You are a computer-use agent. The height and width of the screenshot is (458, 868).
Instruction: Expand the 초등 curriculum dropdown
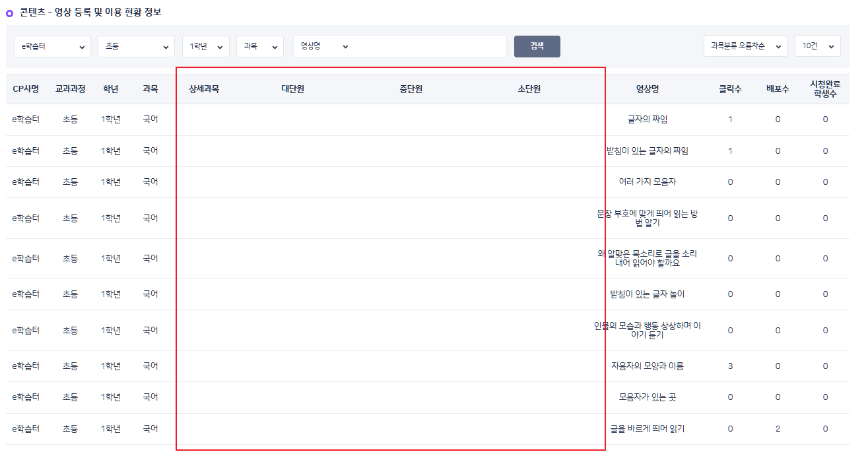coord(136,47)
